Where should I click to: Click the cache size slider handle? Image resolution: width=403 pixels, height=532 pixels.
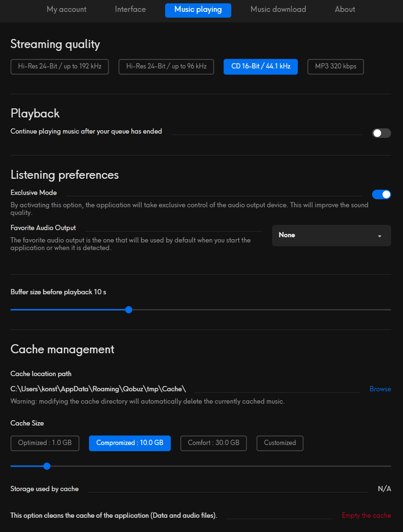(47, 466)
